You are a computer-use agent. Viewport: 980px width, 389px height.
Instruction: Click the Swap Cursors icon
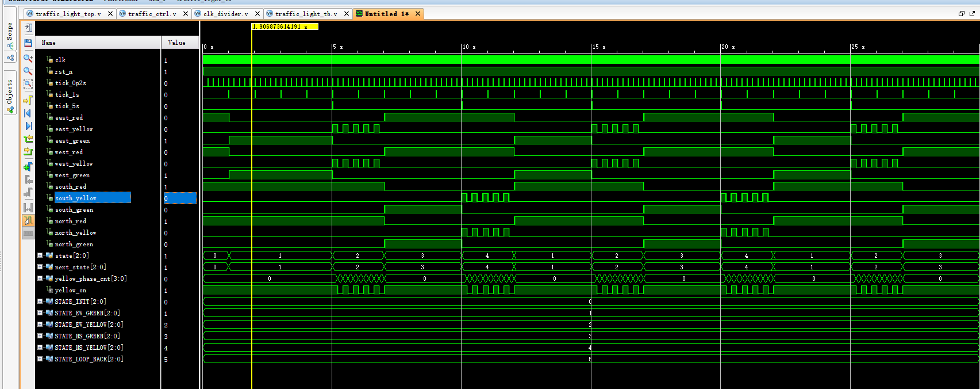[28, 208]
